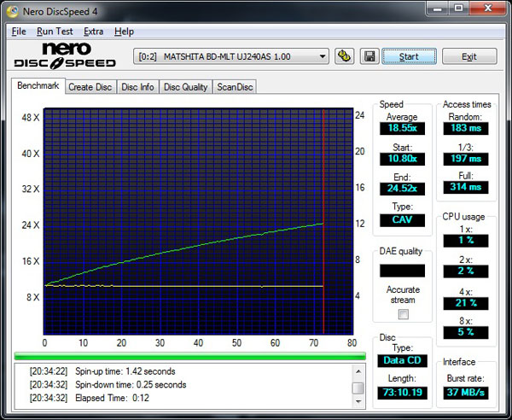Click the floppy disk save icon
The height and width of the screenshot is (420, 512).
369,56
